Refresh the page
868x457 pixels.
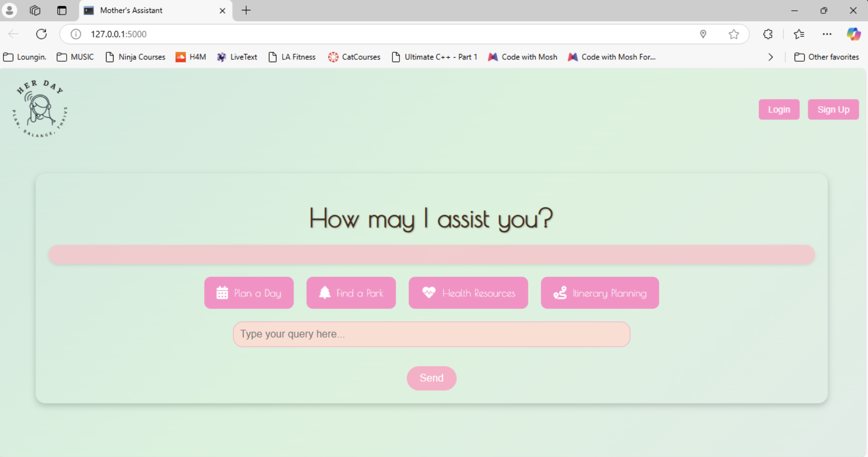pyautogui.click(x=41, y=34)
